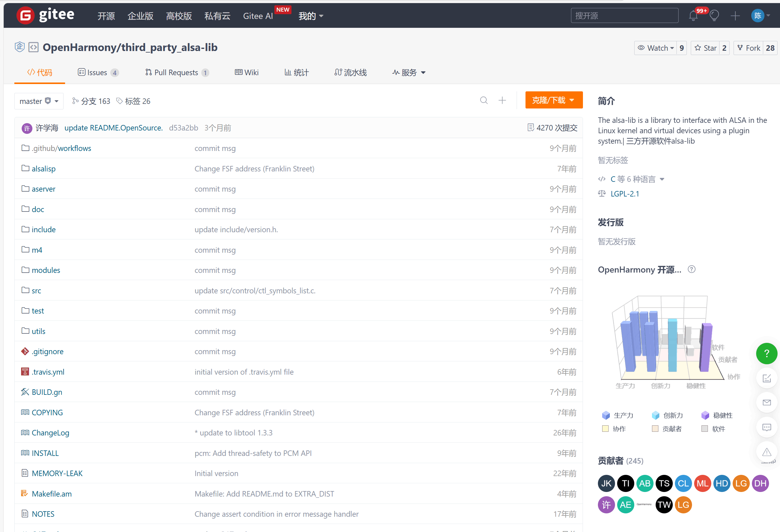View 标签 26 tags
The width and height of the screenshot is (780, 532).
pos(133,101)
